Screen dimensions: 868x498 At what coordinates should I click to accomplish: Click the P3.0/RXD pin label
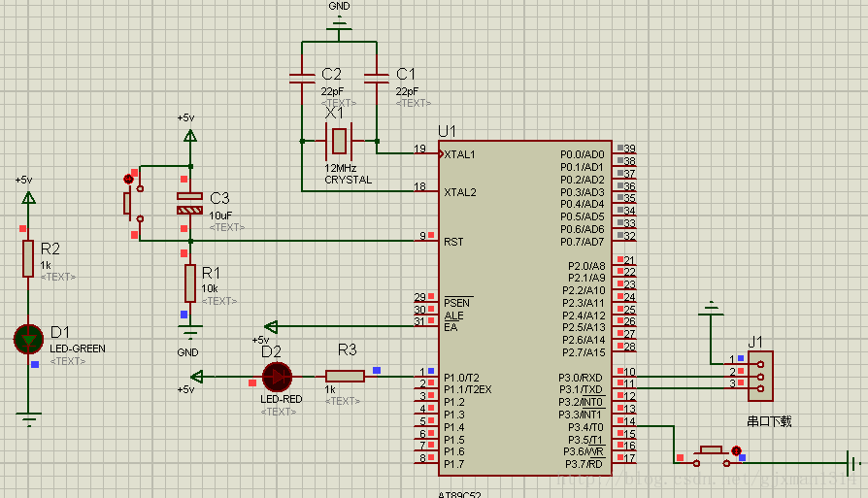(x=582, y=378)
